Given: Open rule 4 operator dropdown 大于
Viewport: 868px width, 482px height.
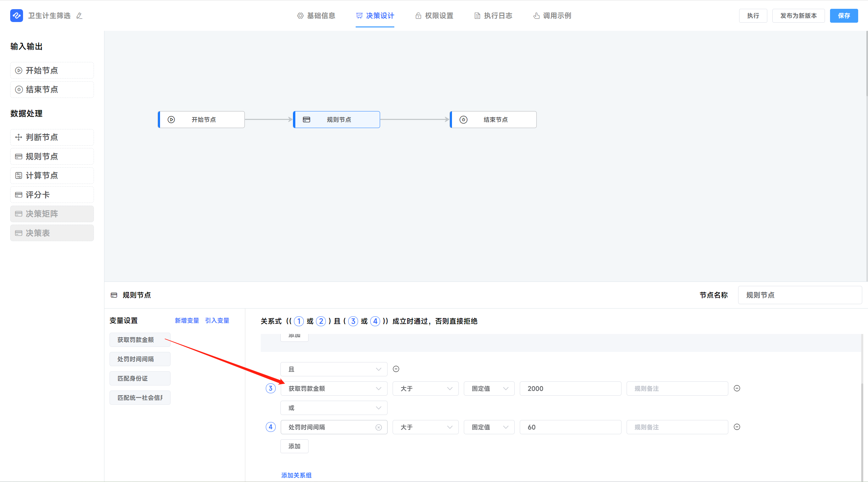Looking at the screenshot, I should coord(426,427).
